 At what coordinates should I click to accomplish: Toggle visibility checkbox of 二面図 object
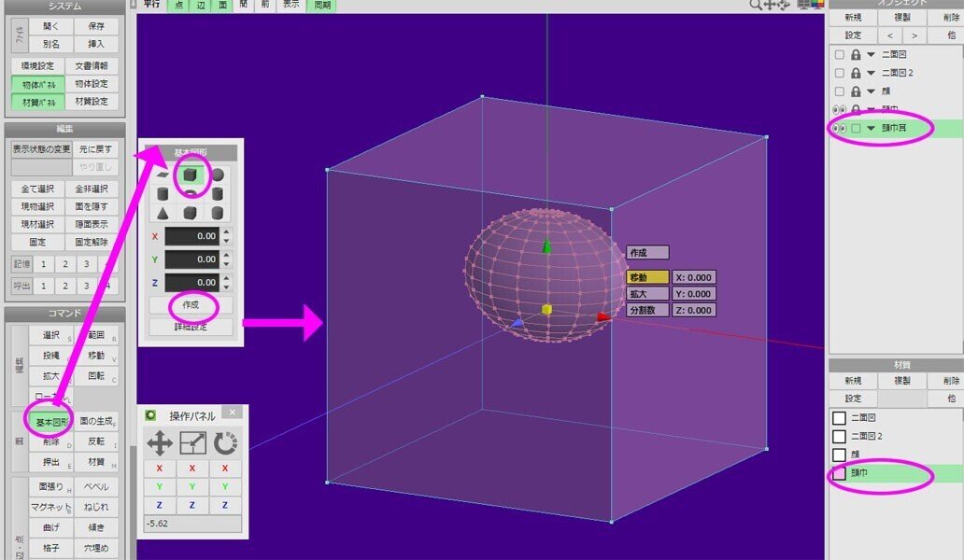click(839, 55)
